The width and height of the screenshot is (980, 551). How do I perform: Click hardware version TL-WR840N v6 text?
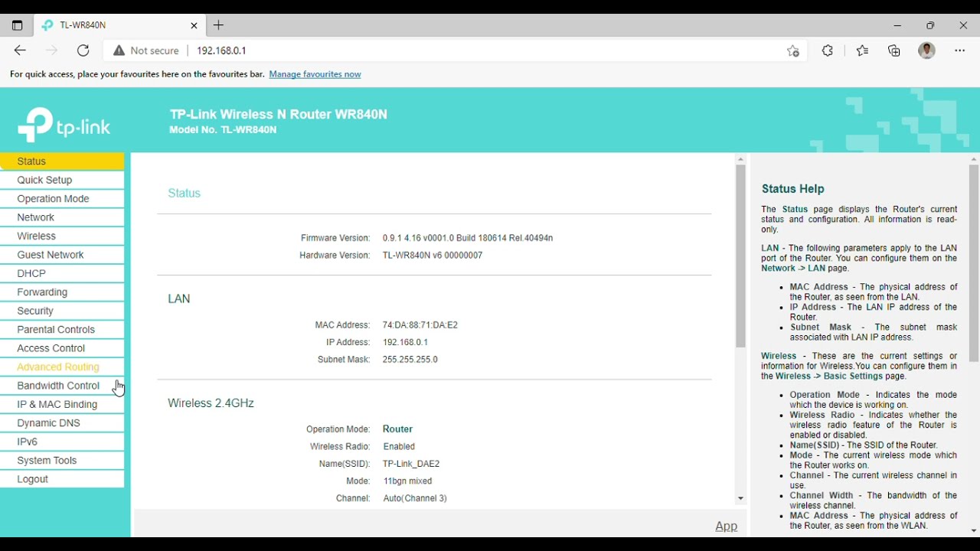coord(433,256)
